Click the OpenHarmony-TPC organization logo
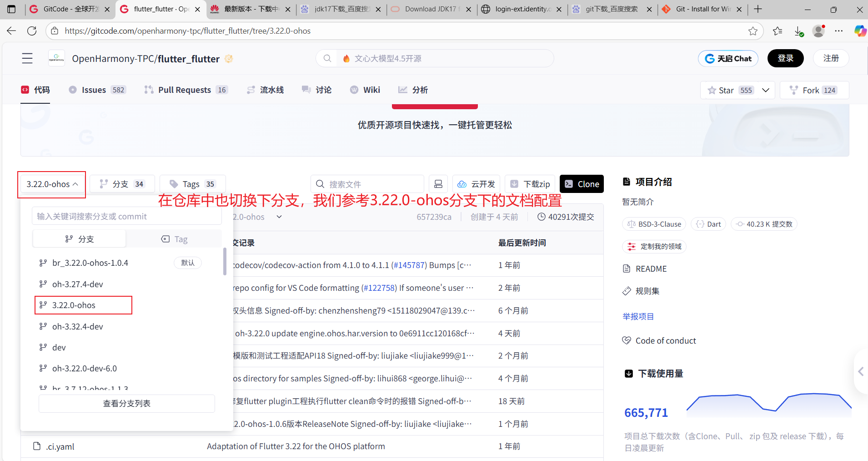Image resolution: width=868 pixels, height=461 pixels. tap(56, 58)
